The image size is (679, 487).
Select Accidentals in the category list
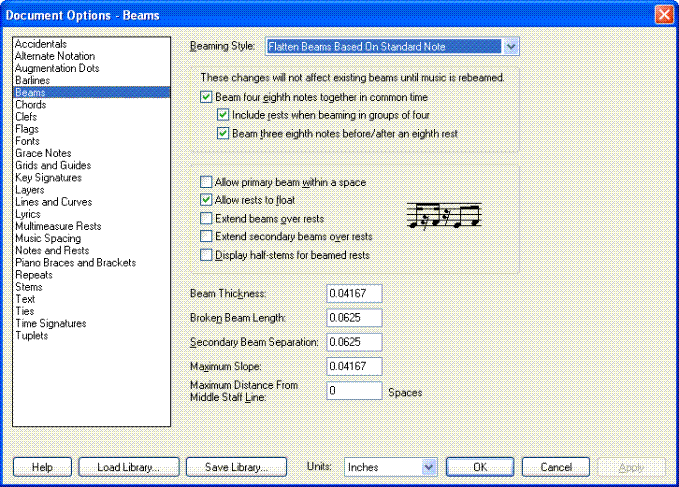pos(41,44)
